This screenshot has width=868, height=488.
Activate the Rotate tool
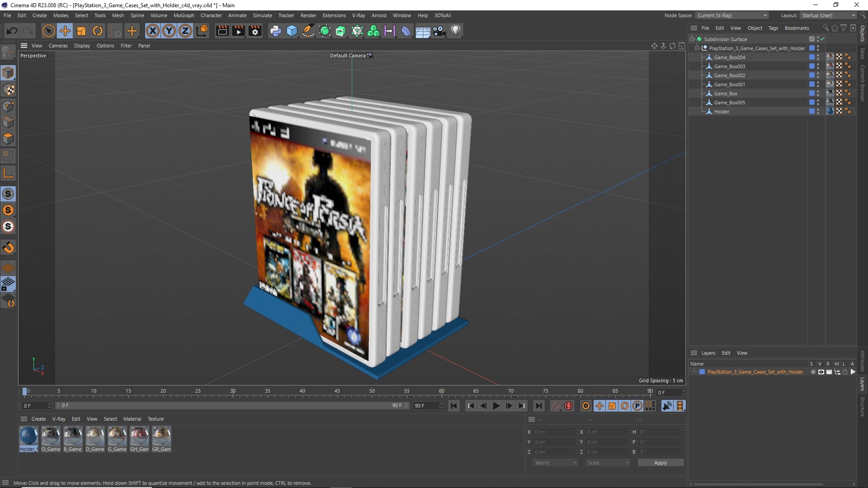(98, 31)
